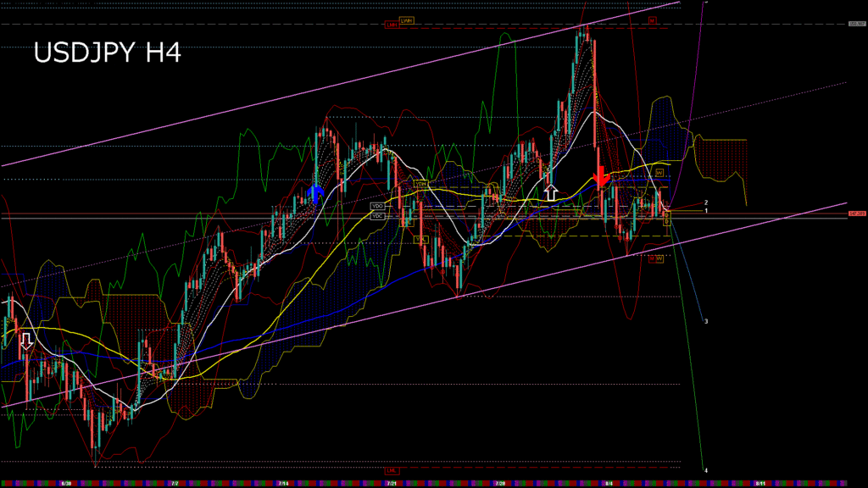Click the blue up arrow signal marker
This screenshot has height=488, width=868.
pos(316,194)
